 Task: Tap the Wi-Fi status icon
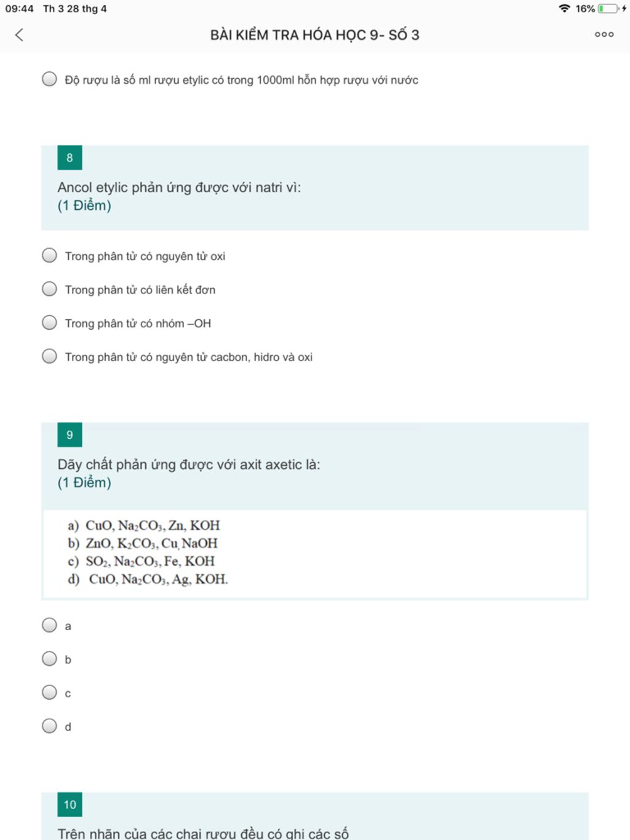click(564, 9)
